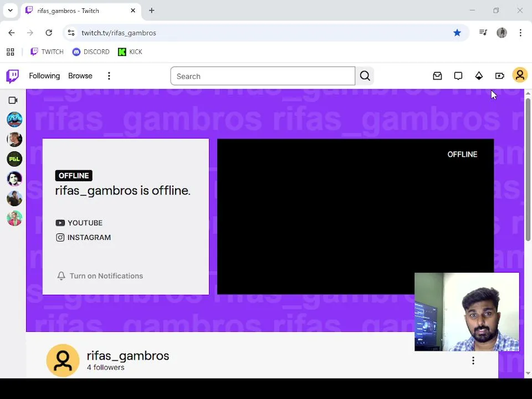Open the DISCORD bookmark
This screenshot has height=399, width=532.
click(91, 52)
